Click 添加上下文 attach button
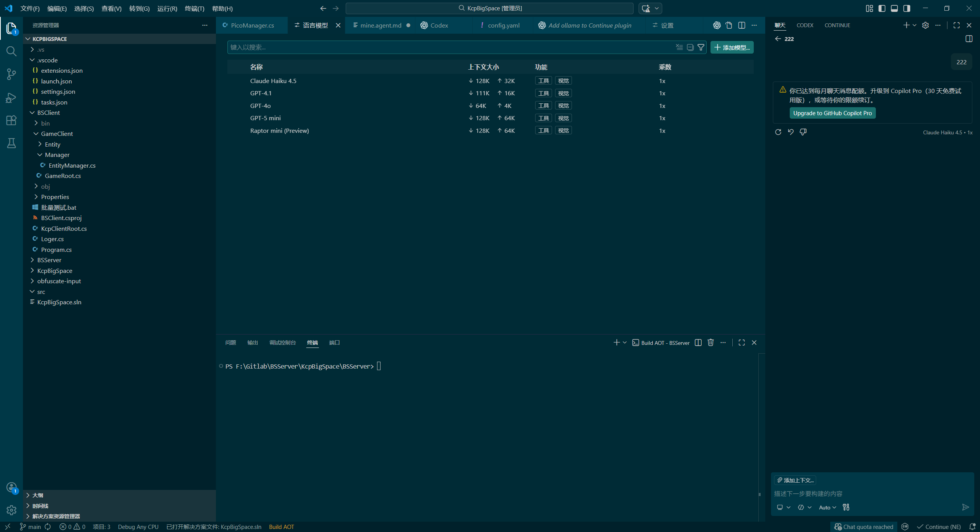The image size is (980, 532). [x=795, y=480]
